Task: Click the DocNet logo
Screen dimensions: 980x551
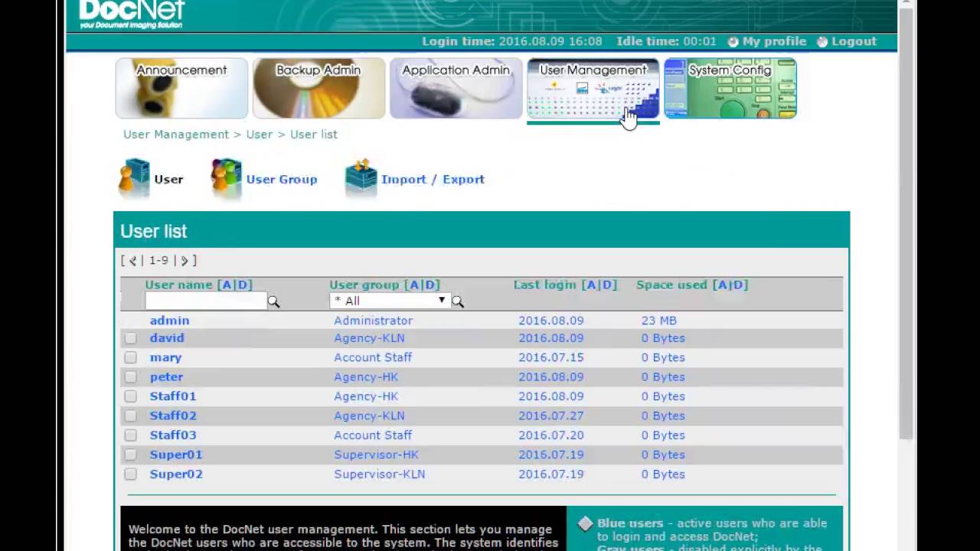Action: tap(132, 14)
